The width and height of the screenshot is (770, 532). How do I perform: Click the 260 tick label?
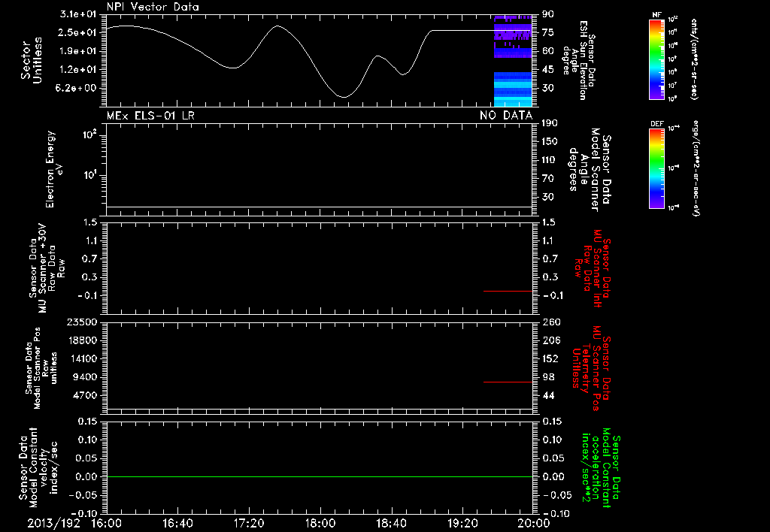[x=551, y=322]
